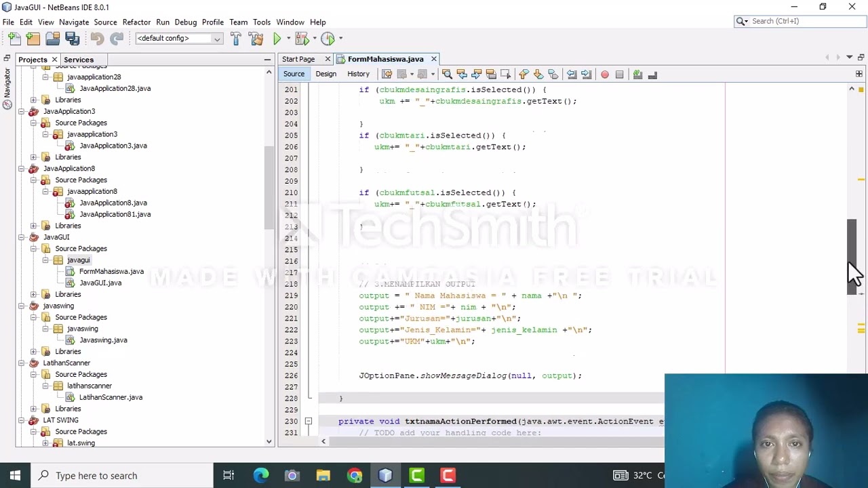
Task: Collapse the javagui package node
Action: 45,260
